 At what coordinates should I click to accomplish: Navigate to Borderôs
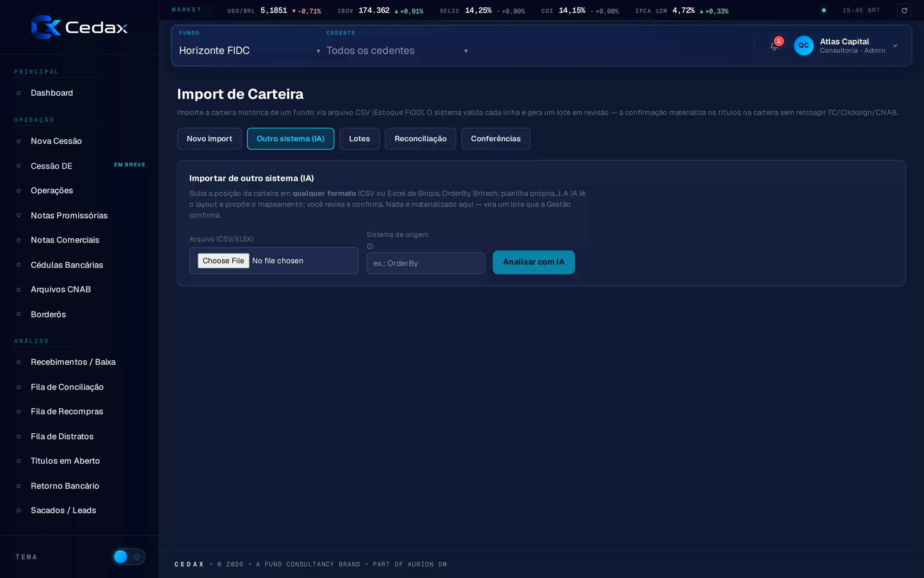point(48,314)
